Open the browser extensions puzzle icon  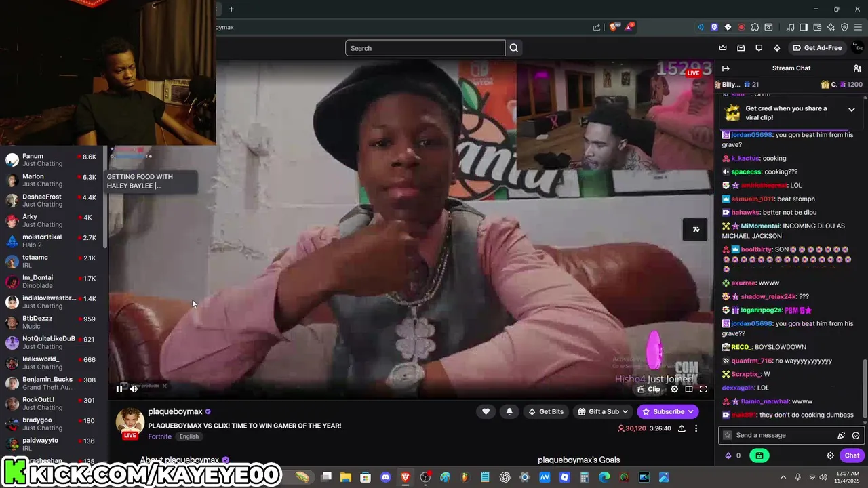click(755, 27)
